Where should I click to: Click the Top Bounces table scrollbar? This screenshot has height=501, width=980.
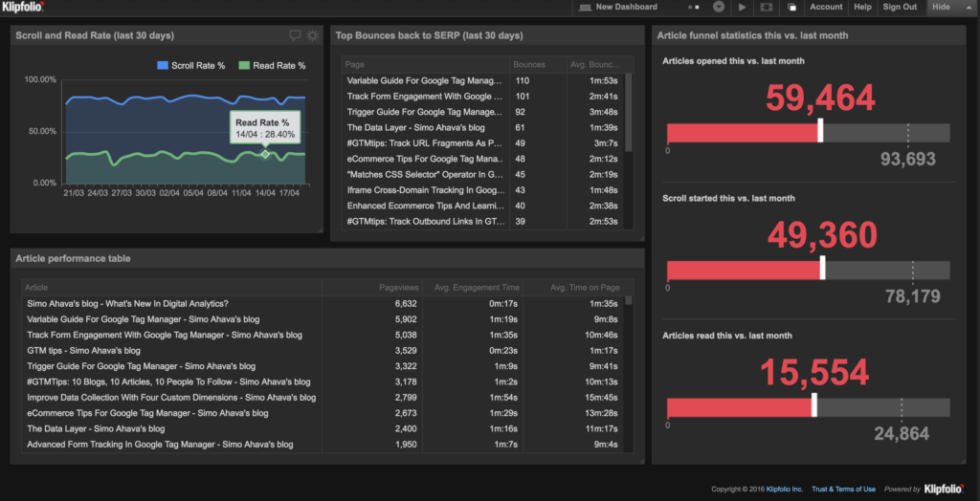[629, 113]
